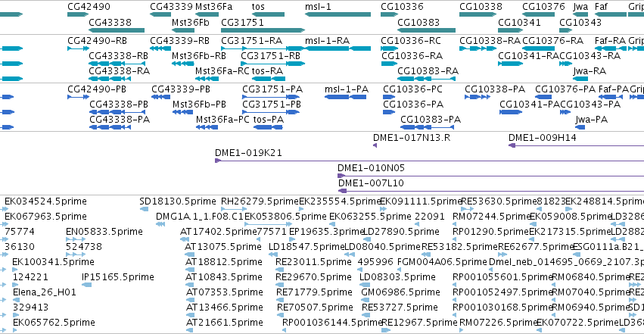Click the 'EK100341.5prime' EST label
644x334 pixels.
click(54, 262)
